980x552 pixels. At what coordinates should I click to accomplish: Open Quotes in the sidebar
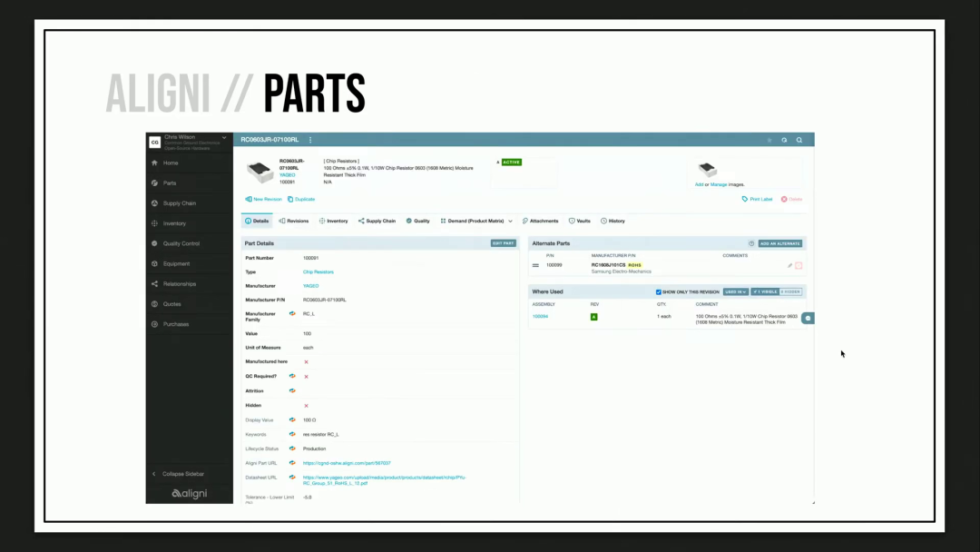click(x=171, y=304)
